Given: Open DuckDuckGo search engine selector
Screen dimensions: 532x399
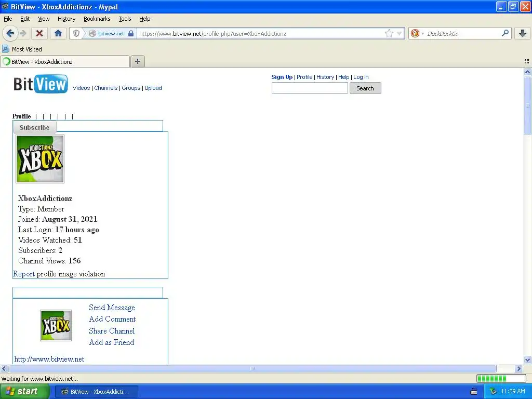Looking at the screenshot, I should 417,33.
